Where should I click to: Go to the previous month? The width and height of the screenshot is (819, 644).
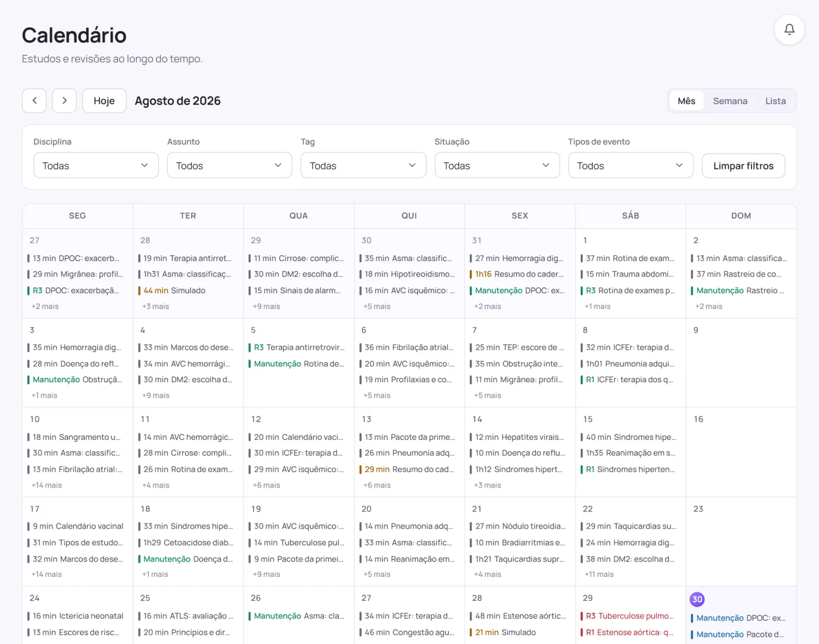point(35,101)
